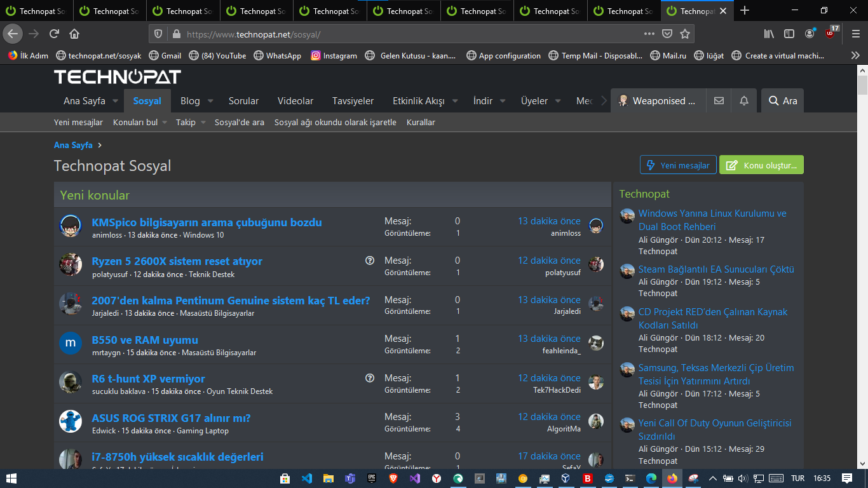Image resolution: width=868 pixels, height=488 pixels.
Task: Open thread KMSpico bilgisayarın arama çubuğunu bozdu
Action: coord(207,222)
